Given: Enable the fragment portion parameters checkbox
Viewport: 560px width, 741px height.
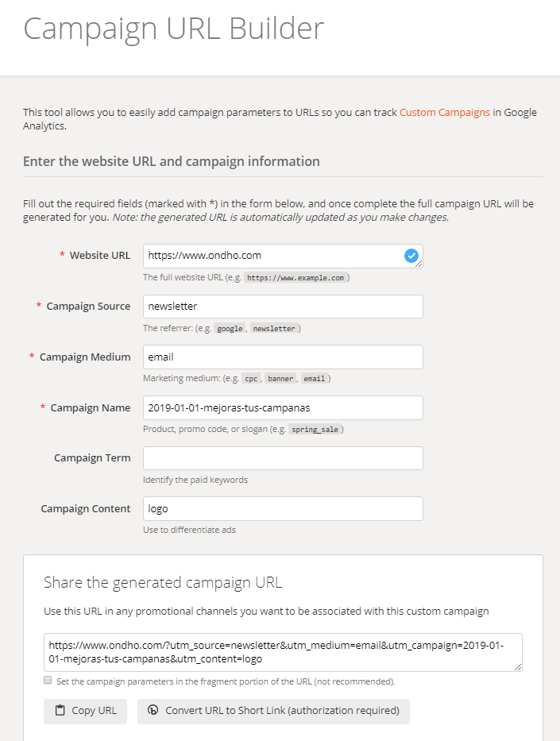Looking at the screenshot, I should pos(48,681).
